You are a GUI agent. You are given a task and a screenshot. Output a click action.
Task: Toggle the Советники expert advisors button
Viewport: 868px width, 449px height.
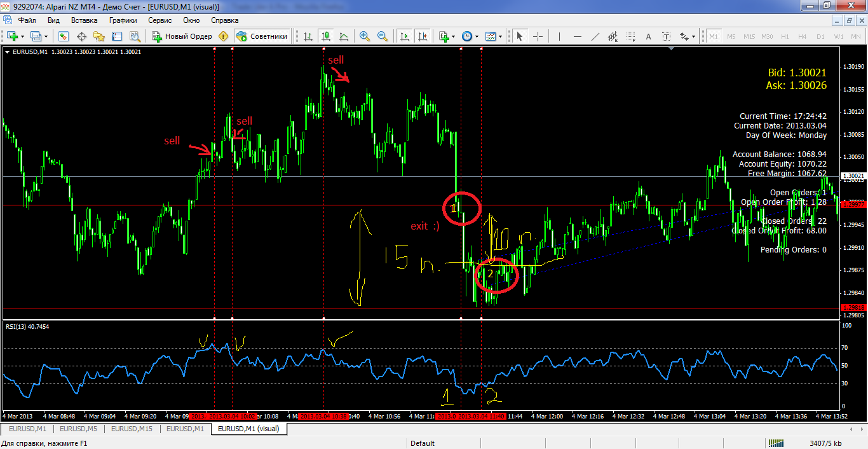[262, 36]
